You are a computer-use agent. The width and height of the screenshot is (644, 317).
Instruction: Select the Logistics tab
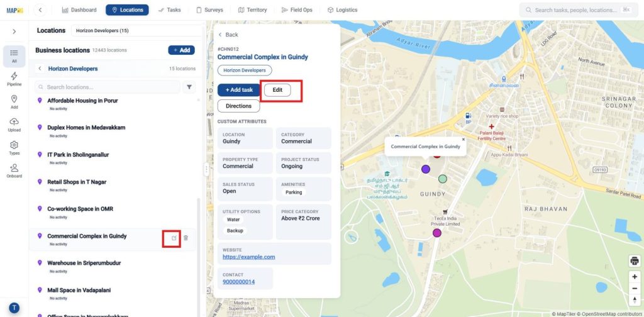coord(343,10)
